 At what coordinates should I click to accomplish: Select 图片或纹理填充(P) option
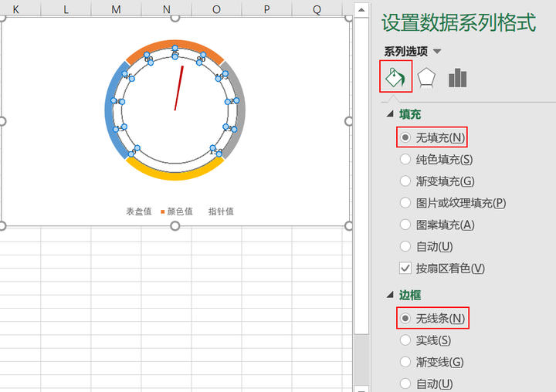tap(453, 203)
